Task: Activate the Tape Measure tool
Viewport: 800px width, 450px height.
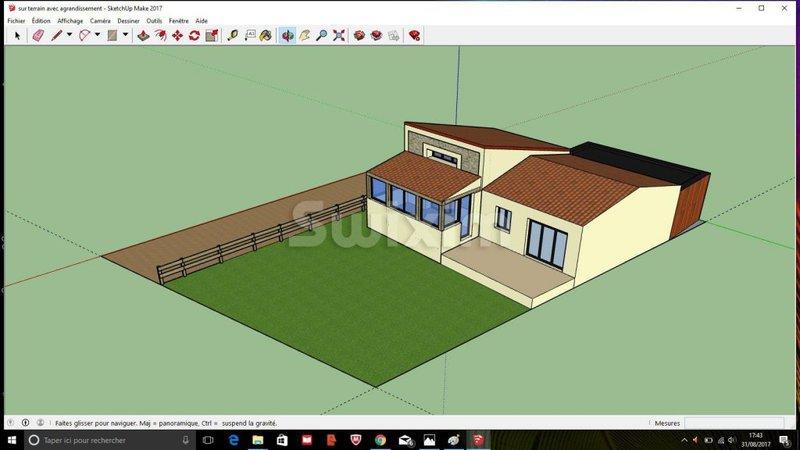Action: pyautogui.click(x=232, y=35)
